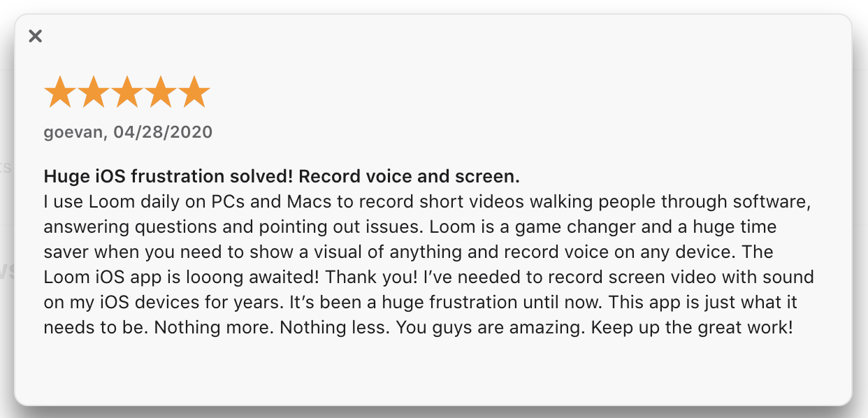Click the fourth orange rating star

click(x=160, y=93)
